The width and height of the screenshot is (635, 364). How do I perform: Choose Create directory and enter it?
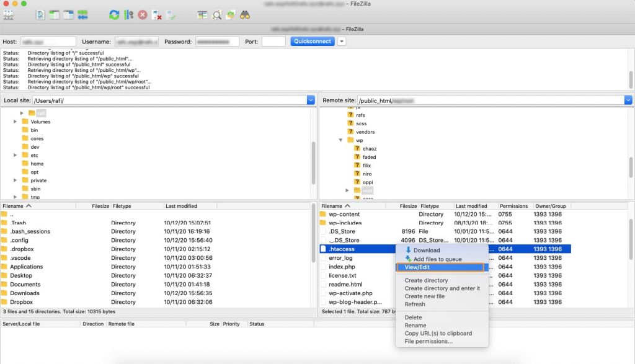click(x=442, y=288)
